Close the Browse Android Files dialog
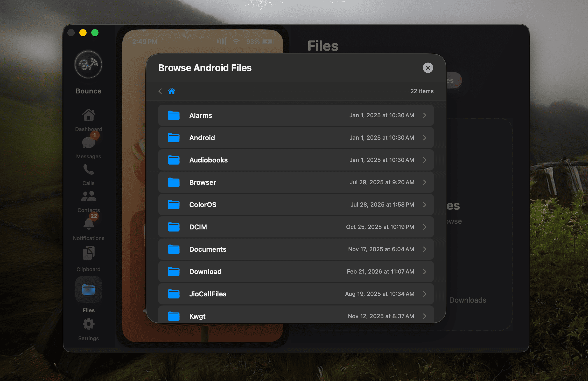Image resolution: width=588 pixels, height=381 pixels. (x=428, y=68)
